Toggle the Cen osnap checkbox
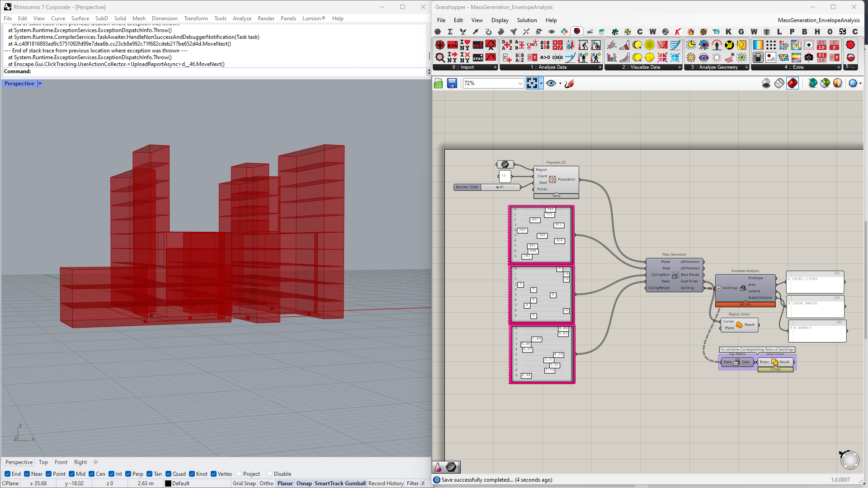868x488 pixels. pyautogui.click(x=91, y=474)
